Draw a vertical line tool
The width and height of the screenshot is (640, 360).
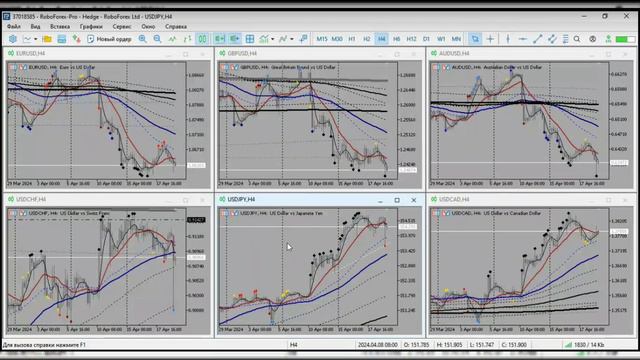508,39
